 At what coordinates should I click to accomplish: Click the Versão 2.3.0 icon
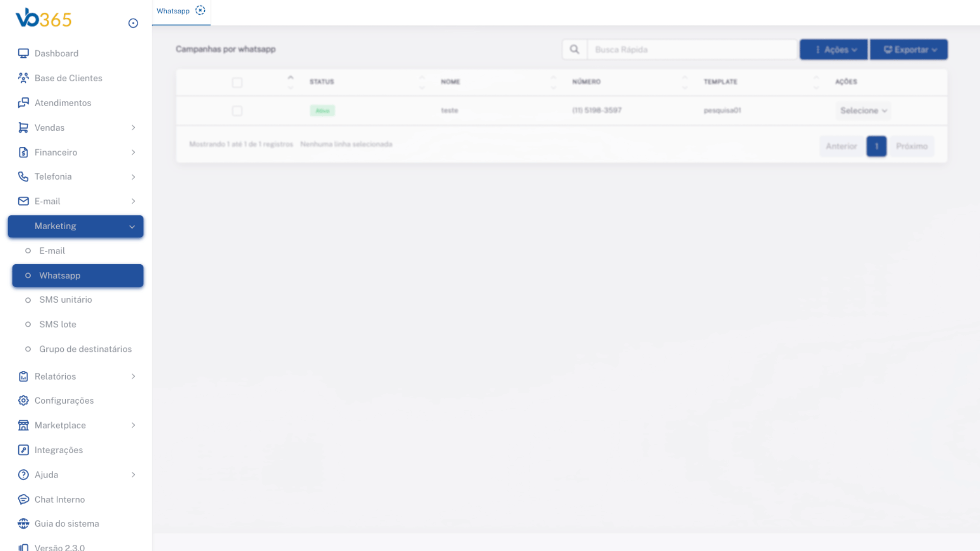click(x=23, y=547)
